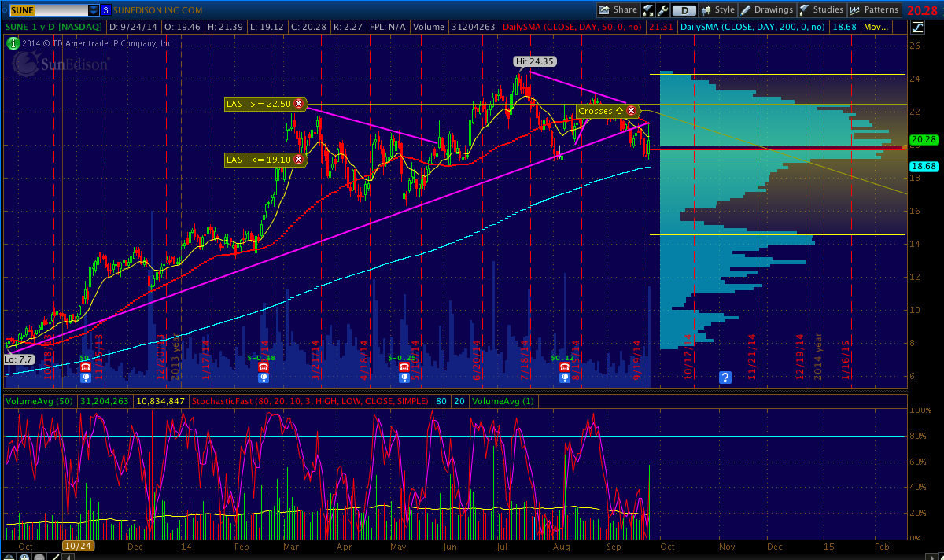Remove the LAST <= 19.10 alert
Screen dimensions: 944x560
coord(298,160)
